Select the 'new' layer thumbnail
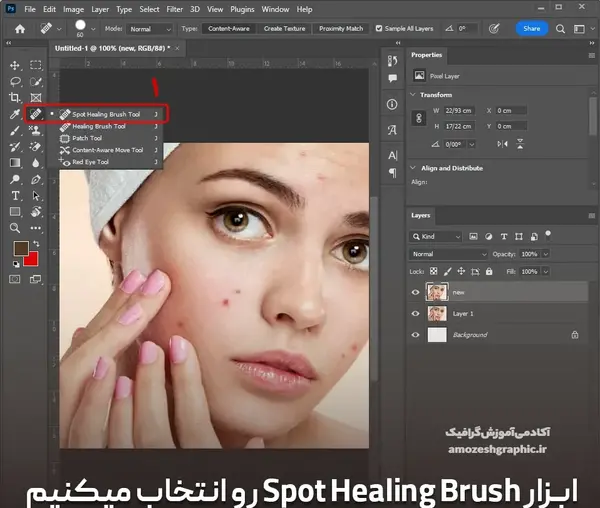Viewport: 600px width, 508px height. coord(437,292)
